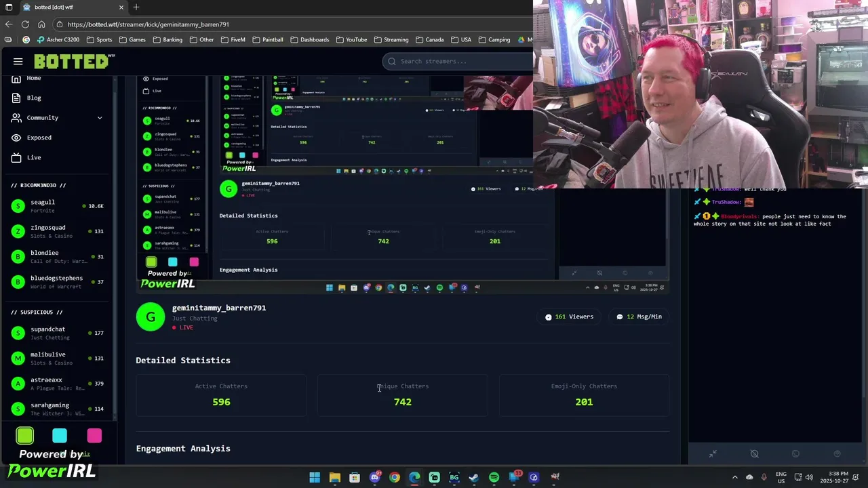Click the Exposed eye icon

[16, 138]
